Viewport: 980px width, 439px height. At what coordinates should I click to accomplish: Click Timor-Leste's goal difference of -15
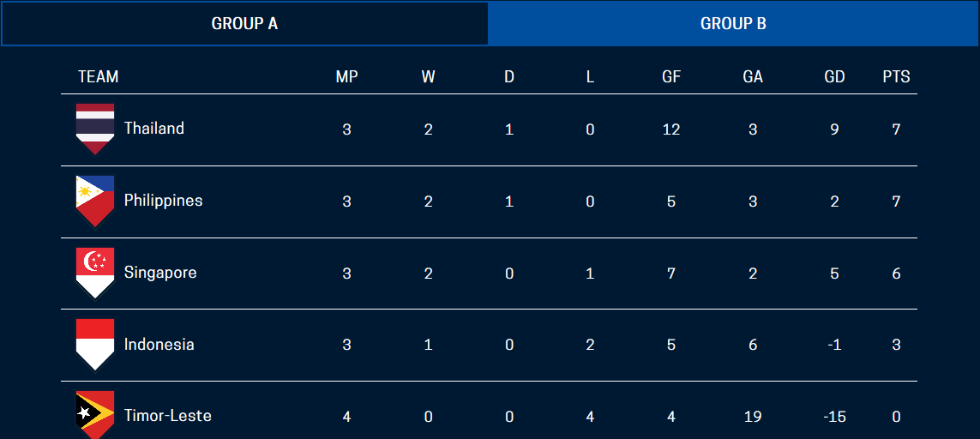(x=834, y=417)
